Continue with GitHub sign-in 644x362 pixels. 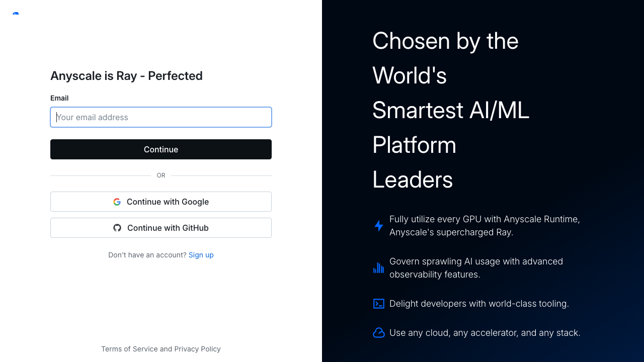161,228
